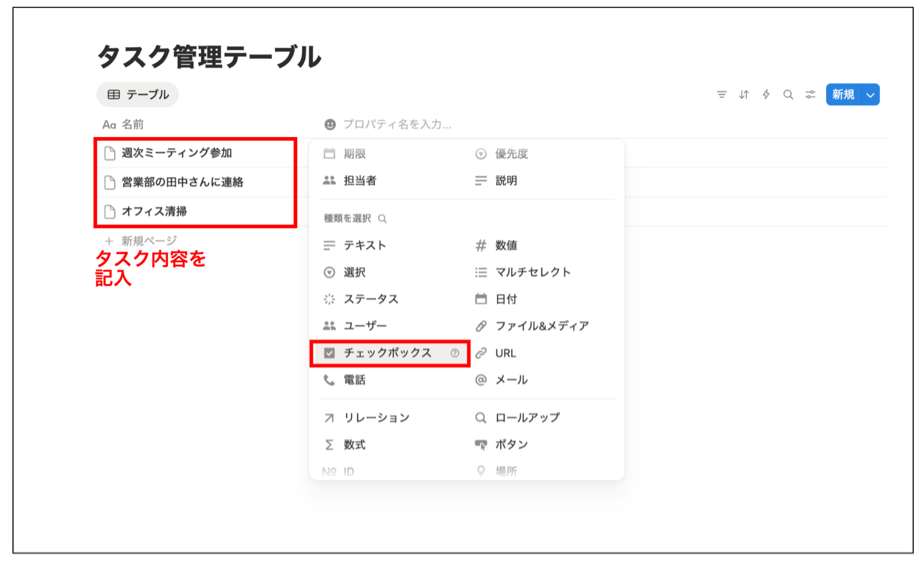Click the sort arrows icon
The width and height of the screenshot is (924, 564).
point(744,95)
